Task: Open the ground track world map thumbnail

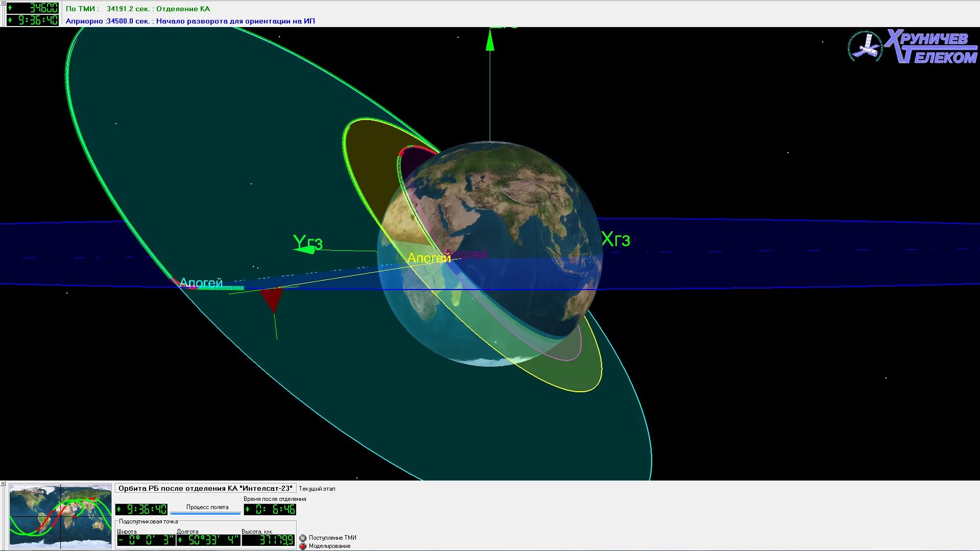Action: pyautogui.click(x=60, y=516)
